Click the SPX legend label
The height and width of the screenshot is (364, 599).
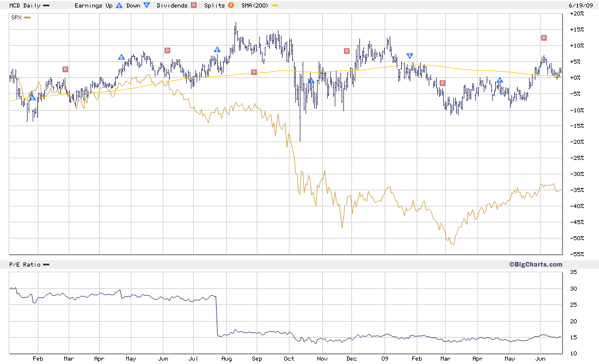[17, 18]
